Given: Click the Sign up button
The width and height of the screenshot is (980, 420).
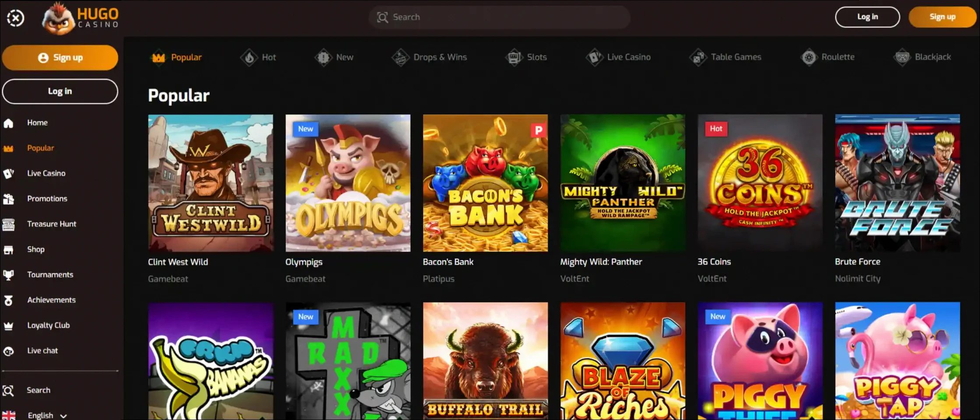Looking at the screenshot, I should [942, 17].
